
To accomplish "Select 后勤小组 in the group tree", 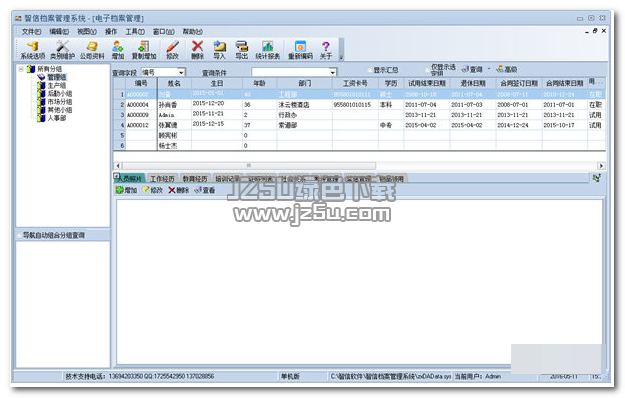I will coord(60,93).
